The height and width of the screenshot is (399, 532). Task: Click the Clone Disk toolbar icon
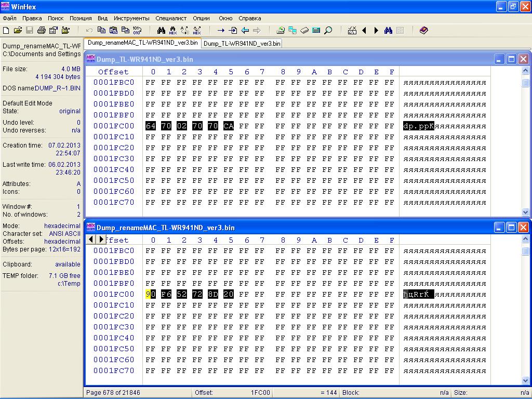[x=292, y=31]
